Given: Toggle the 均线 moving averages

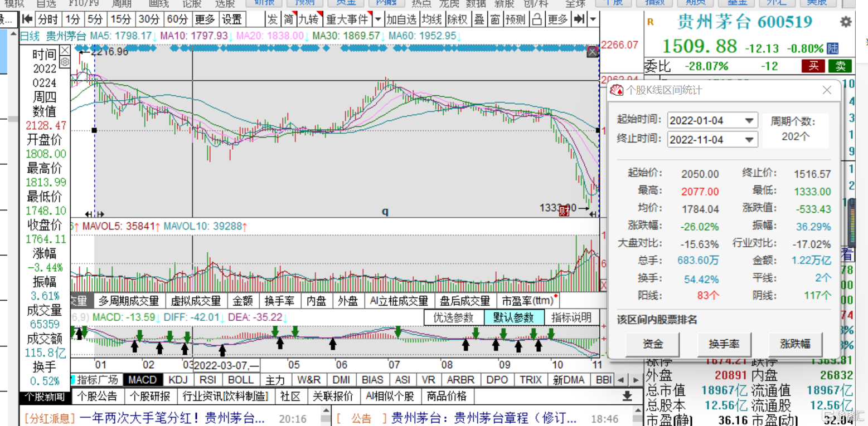Looking at the screenshot, I should [x=432, y=19].
